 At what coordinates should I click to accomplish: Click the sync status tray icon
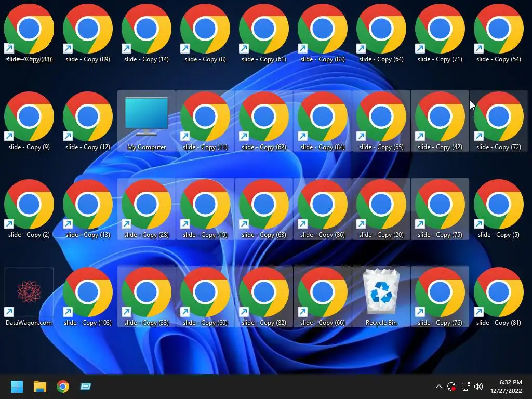coord(451,387)
